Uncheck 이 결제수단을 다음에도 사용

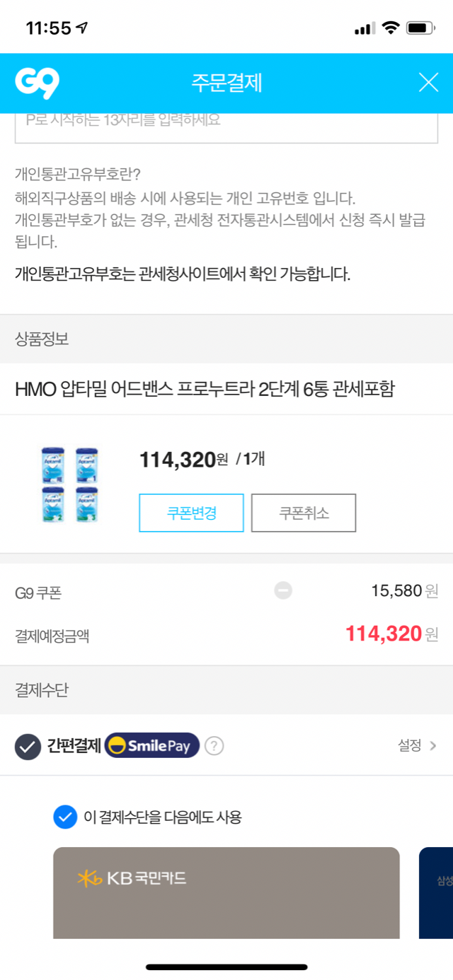tap(64, 817)
